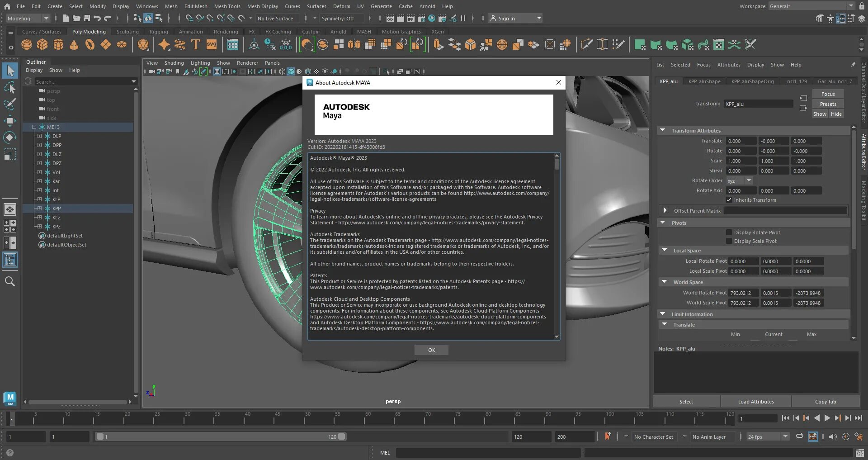Click the MEL command input field
Screen dimensions: 868x460
pos(488,453)
